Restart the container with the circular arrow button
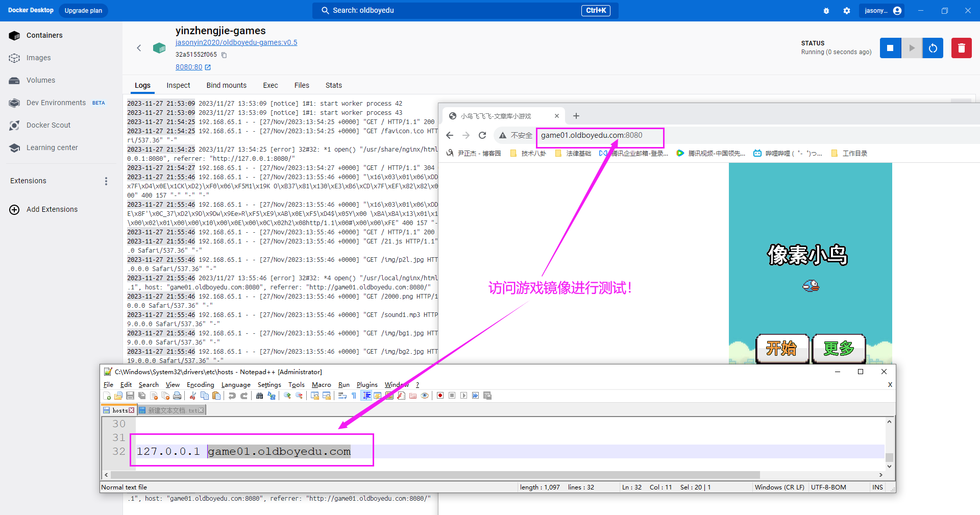 click(933, 48)
